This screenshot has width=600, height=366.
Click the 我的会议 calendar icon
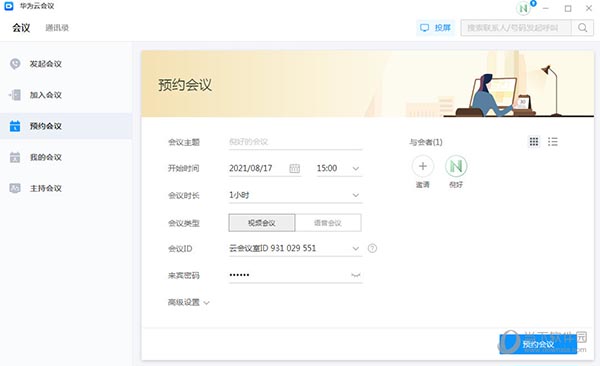coord(15,157)
